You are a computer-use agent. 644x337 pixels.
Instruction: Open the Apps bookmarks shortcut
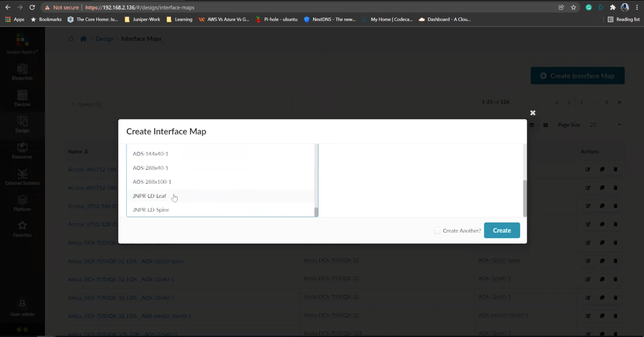click(15, 19)
